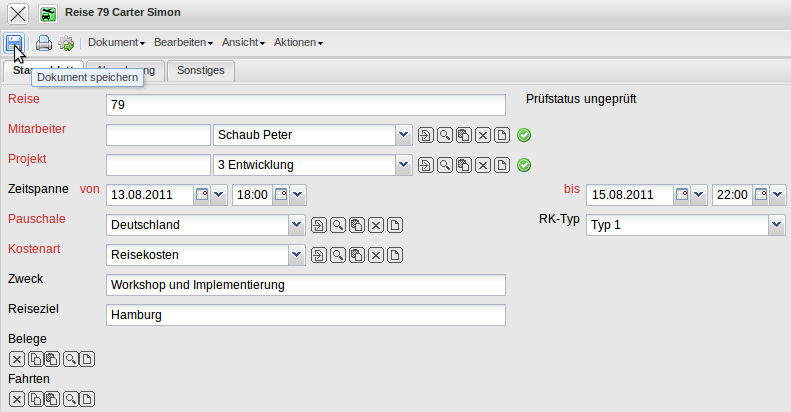Click the new-document icon in the Pauschale row
This screenshot has height=412, width=791.
395,226
